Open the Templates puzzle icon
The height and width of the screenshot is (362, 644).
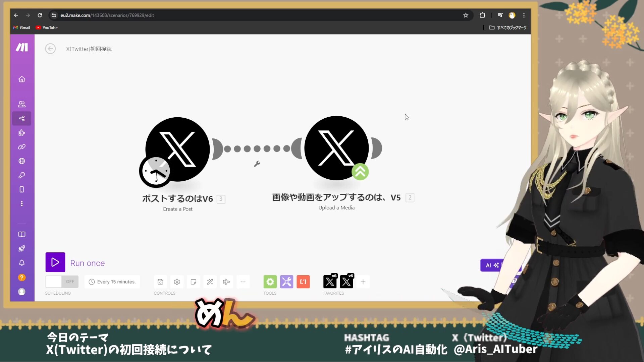(22, 133)
